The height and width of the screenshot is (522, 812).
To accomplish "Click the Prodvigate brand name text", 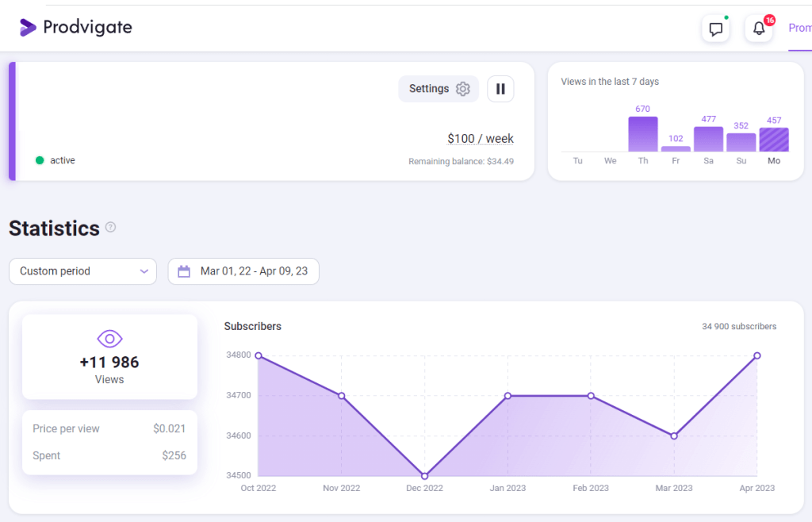I will [87, 28].
